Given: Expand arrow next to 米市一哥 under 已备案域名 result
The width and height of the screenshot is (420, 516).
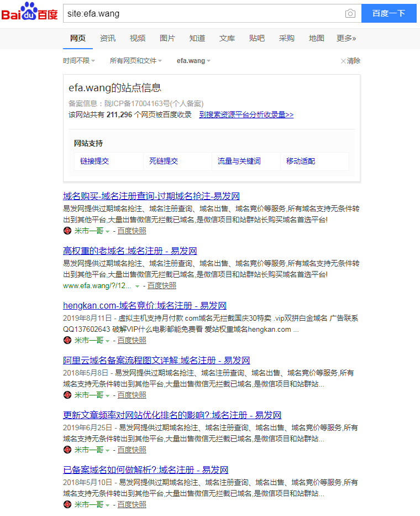Looking at the screenshot, I should coord(108,505).
